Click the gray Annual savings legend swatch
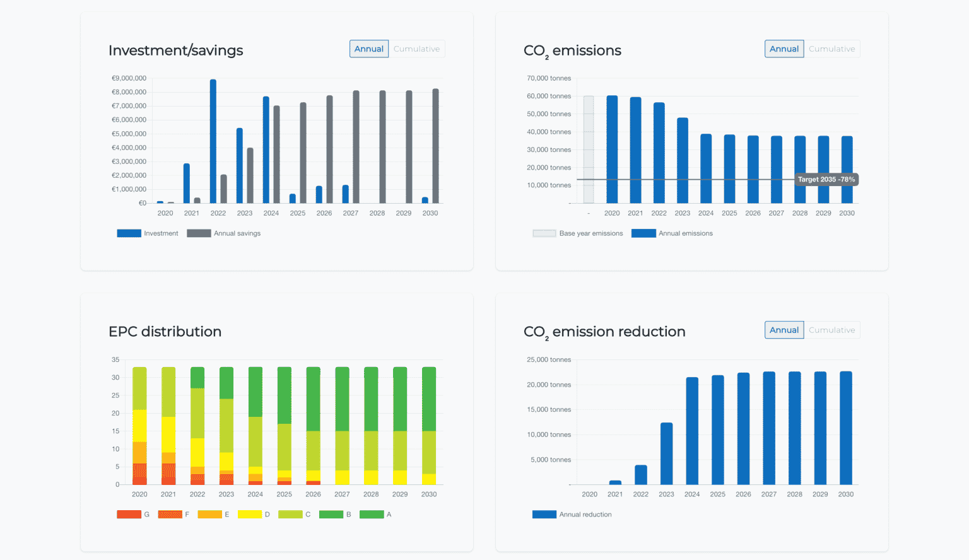Screen dimensions: 969x560 pyautogui.click(x=199, y=233)
